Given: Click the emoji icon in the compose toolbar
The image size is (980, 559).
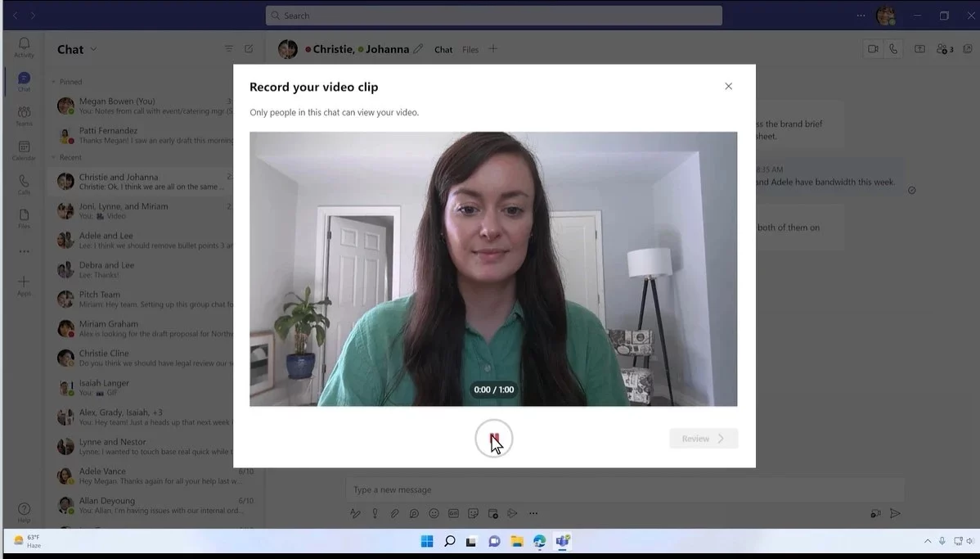Looking at the screenshot, I should pos(434,514).
